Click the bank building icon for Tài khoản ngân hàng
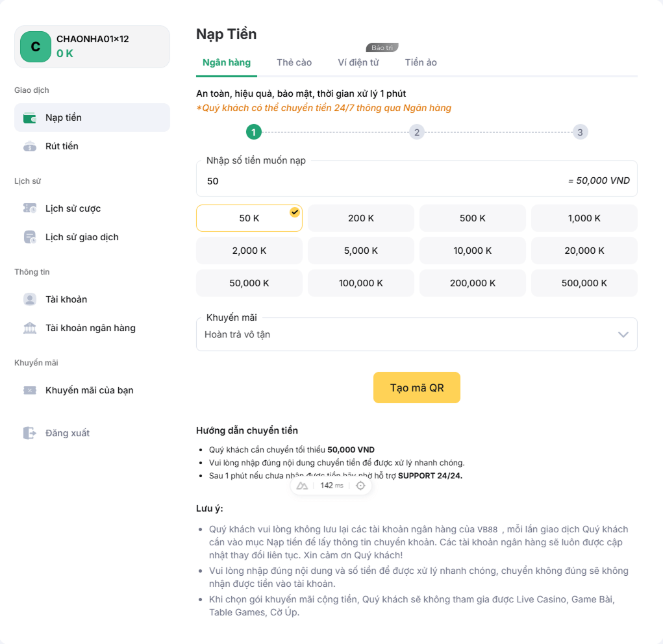Screen dimensions: 663x644 pos(30,328)
